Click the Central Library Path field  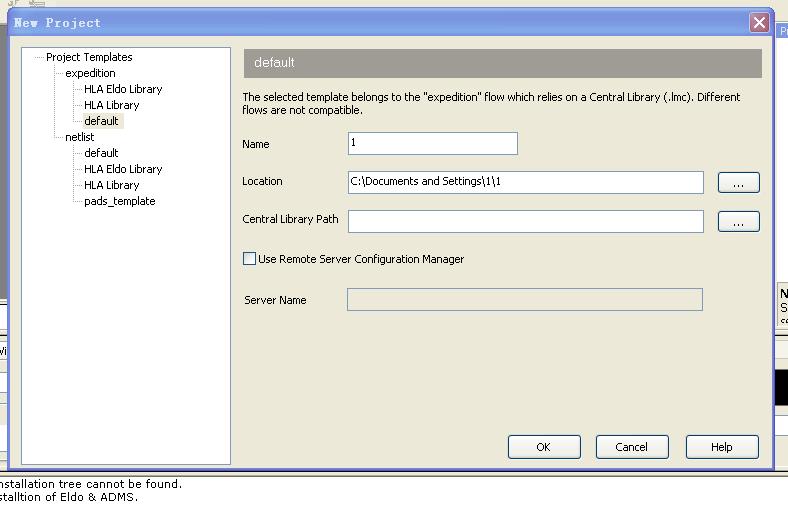click(x=525, y=221)
